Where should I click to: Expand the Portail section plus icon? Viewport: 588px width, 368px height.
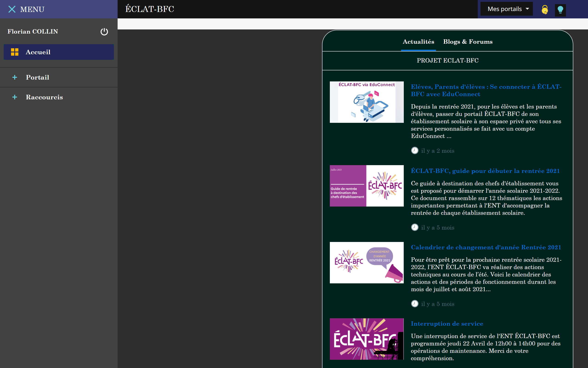click(x=14, y=78)
